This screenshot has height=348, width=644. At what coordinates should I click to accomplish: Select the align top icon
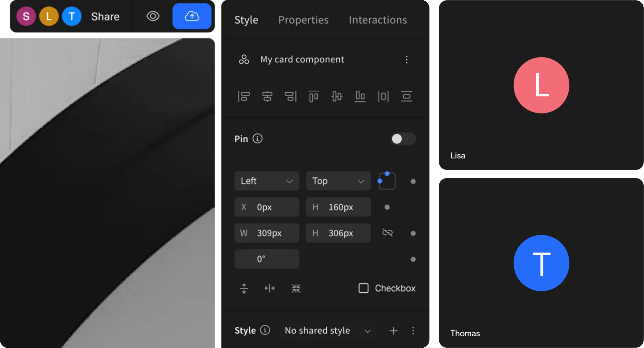[x=314, y=96]
